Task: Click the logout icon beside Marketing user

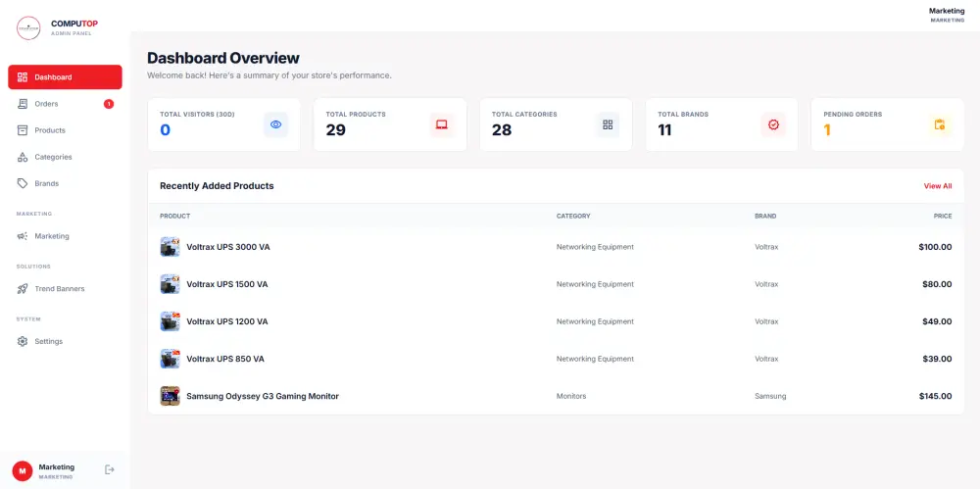Action: click(x=110, y=469)
